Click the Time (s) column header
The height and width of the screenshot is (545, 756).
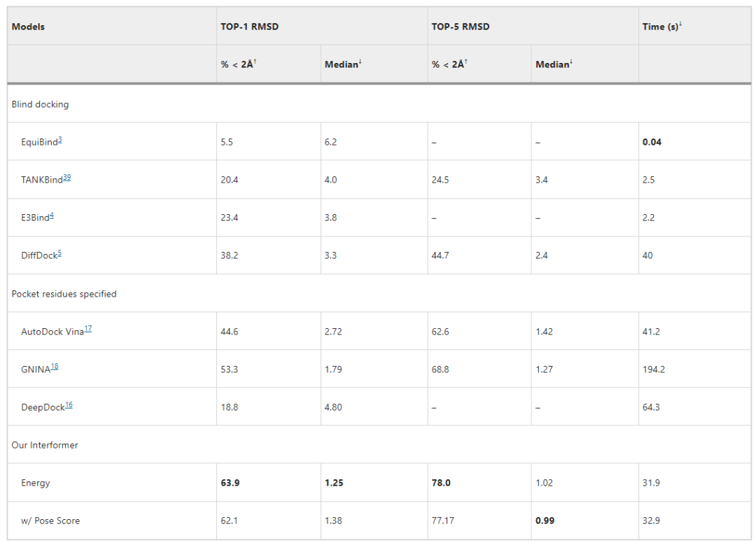[x=660, y=27]
